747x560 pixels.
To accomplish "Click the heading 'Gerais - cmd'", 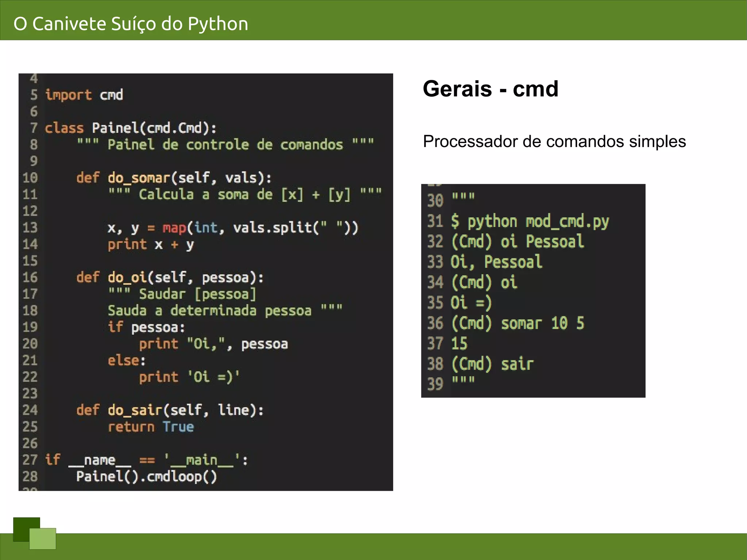I will [x=491, y=89].
